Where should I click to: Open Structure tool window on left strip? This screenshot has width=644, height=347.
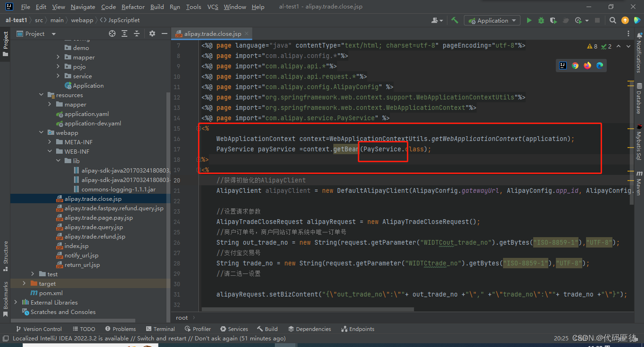(5, 256)
